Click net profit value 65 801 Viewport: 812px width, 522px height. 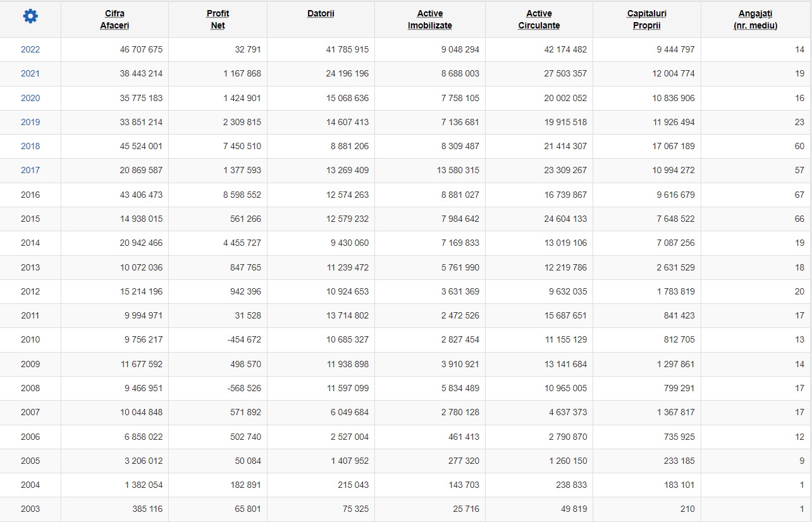pyautogui.click(x=247, y=509)
